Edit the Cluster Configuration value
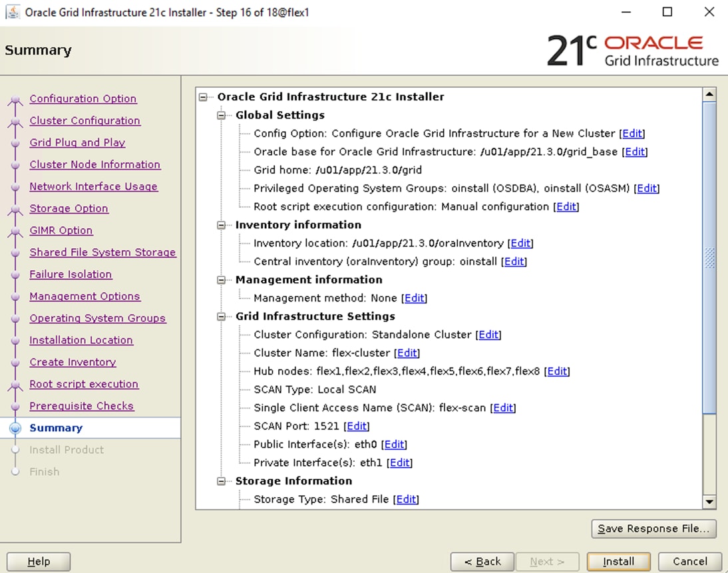Image resolution: width=728 pixels, height=573 pixels. pos(488,335)
